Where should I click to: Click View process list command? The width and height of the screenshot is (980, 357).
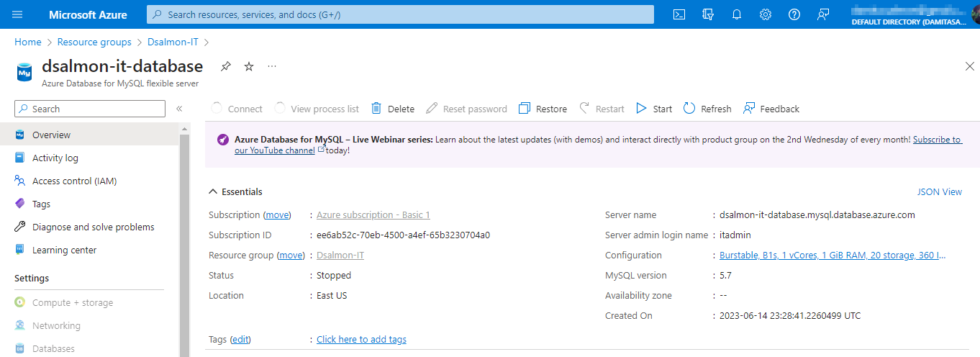click(x=317, y=109)
